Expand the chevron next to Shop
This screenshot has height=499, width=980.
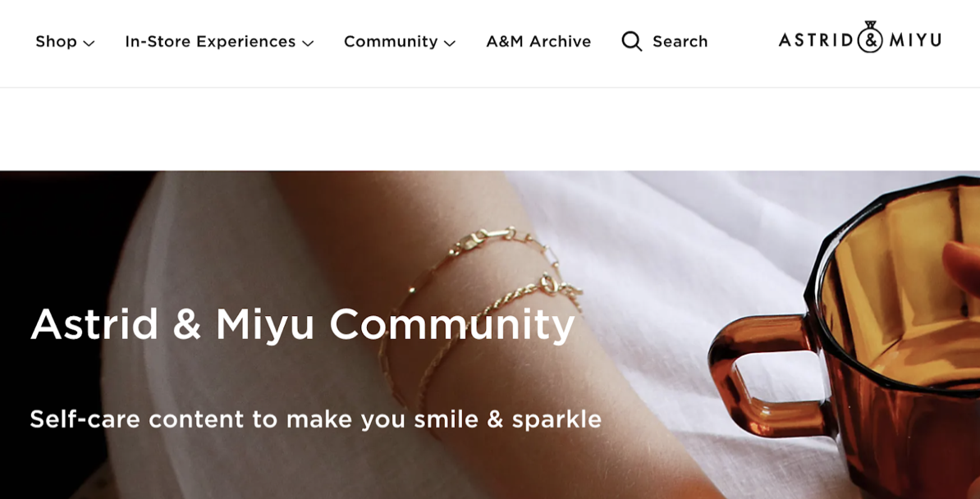tap(89, 43)
